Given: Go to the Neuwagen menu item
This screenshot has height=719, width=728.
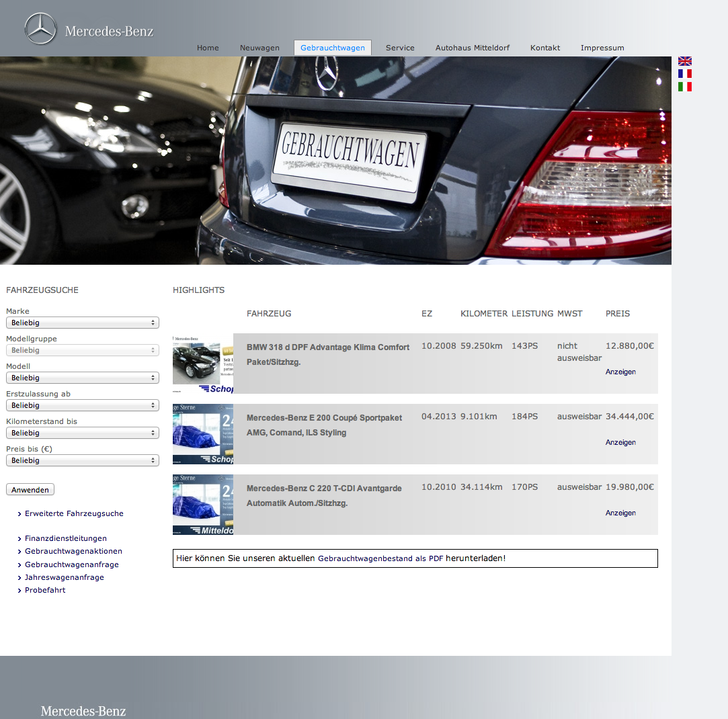Looking at the screenshot, I should pos(259,48).
